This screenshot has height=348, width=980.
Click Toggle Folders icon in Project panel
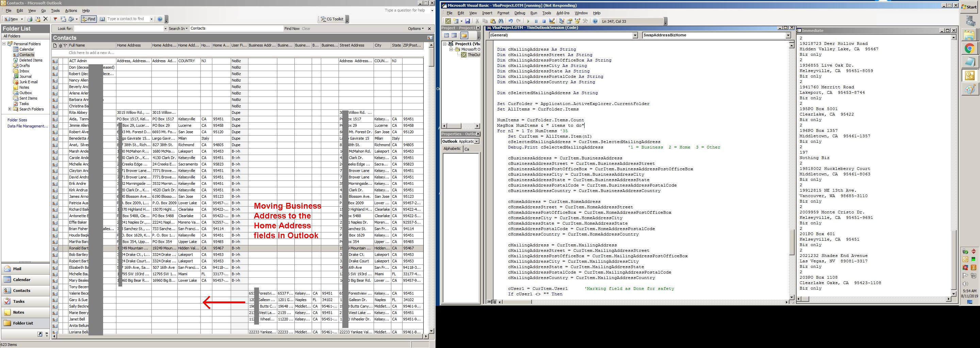click(464, 35)
